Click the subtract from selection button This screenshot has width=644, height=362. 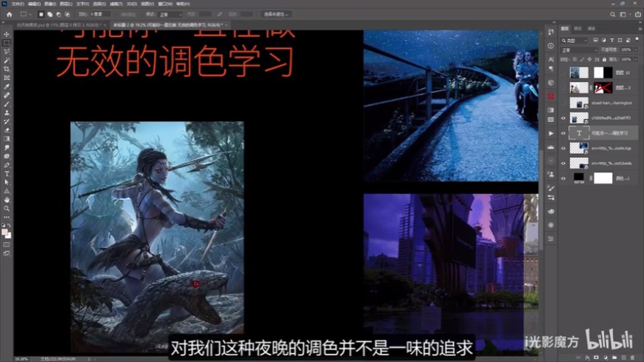[58, 14]
